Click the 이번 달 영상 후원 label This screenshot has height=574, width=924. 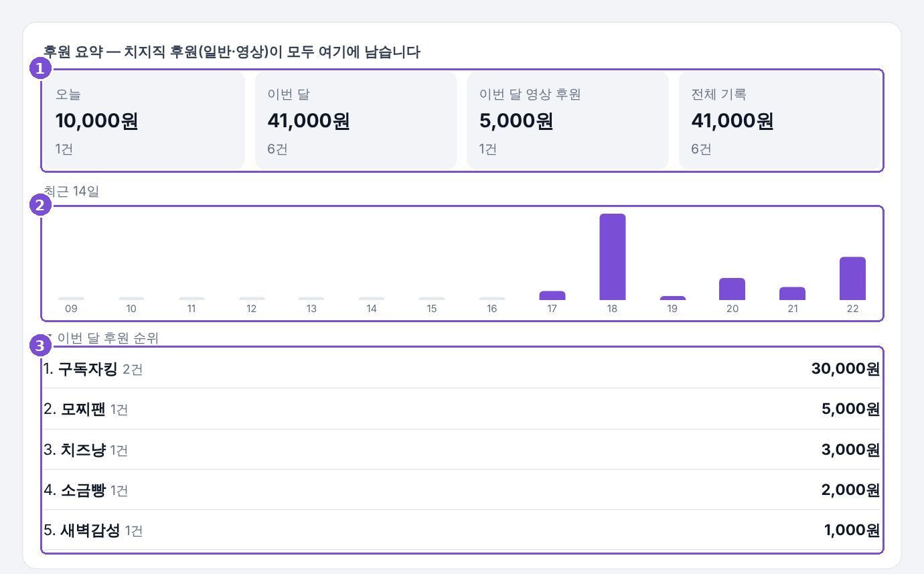pos(530,94)
